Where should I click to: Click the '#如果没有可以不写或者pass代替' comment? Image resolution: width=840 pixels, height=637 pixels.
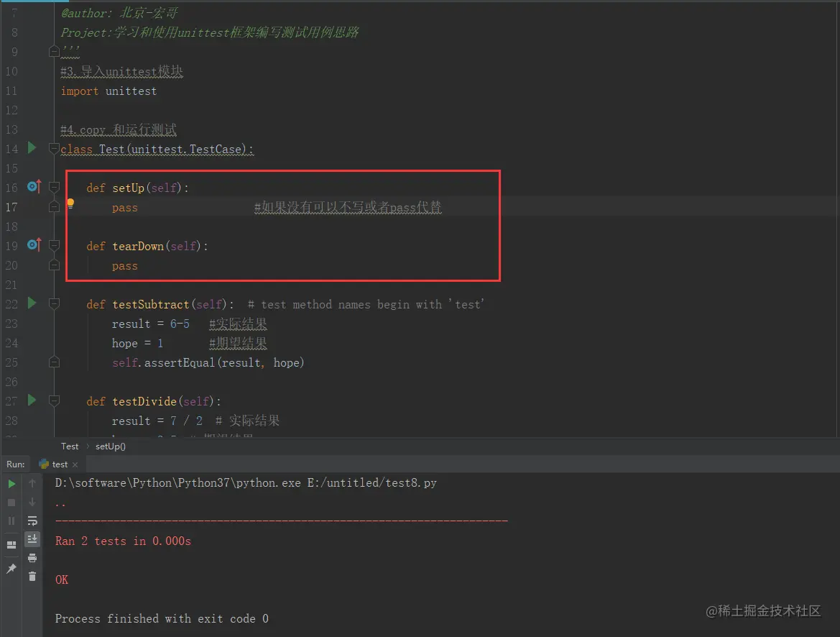click(x=348, y=207)
